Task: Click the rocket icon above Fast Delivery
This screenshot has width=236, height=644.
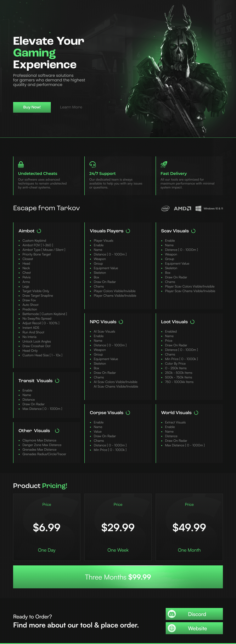Action: [x=164, y=164]
